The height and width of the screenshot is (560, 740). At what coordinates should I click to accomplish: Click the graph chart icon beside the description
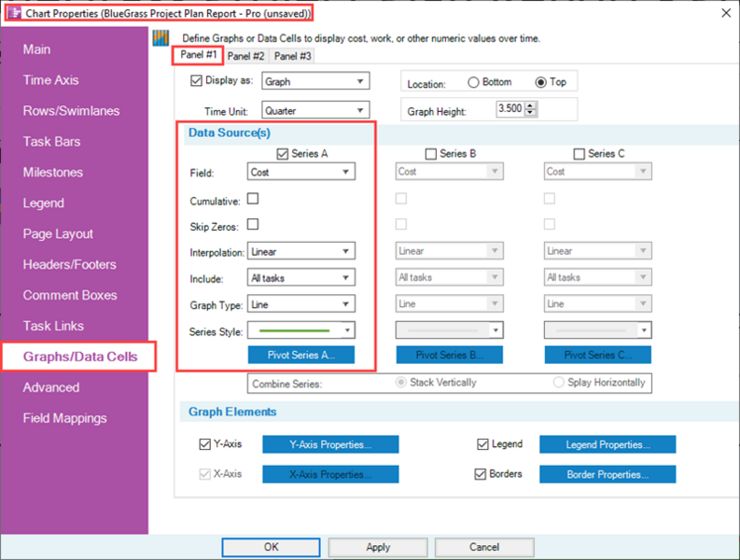pyautogui.click(x=161, y=38)
